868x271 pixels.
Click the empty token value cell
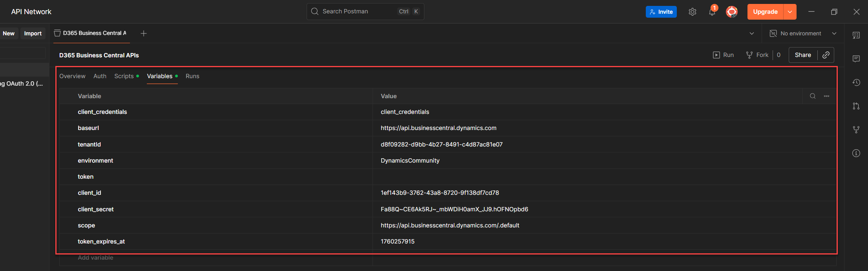pyautogui.click(x=604, y=177)
